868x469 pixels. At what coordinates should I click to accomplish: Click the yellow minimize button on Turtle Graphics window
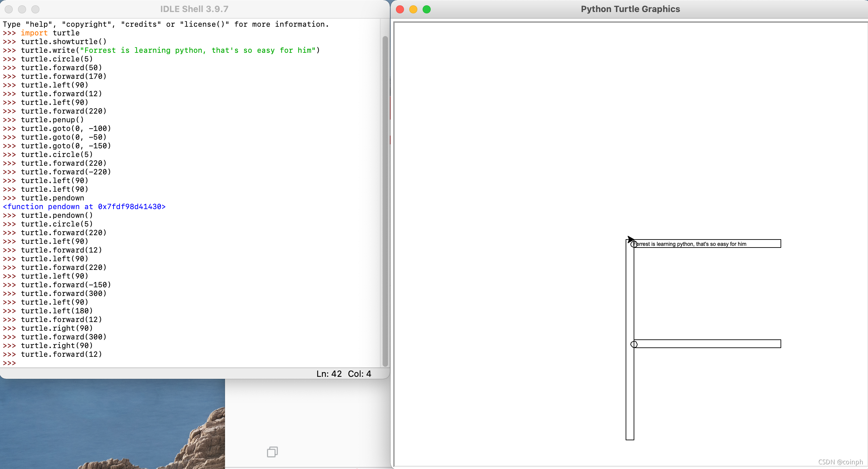[413, 9]
